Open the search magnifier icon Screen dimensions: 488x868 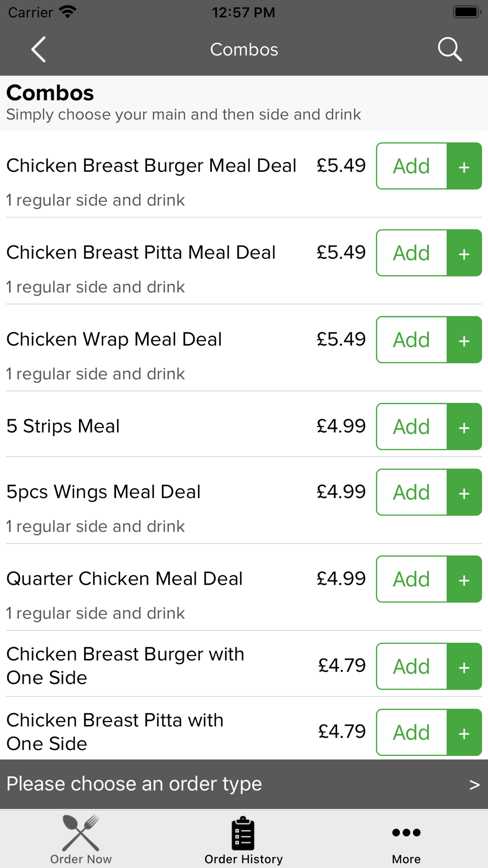[449, 49]
